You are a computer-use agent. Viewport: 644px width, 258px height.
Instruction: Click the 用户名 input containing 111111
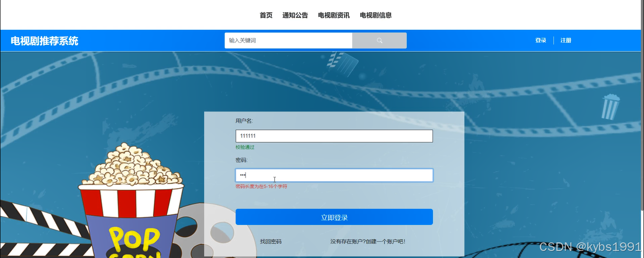[334, 136]
